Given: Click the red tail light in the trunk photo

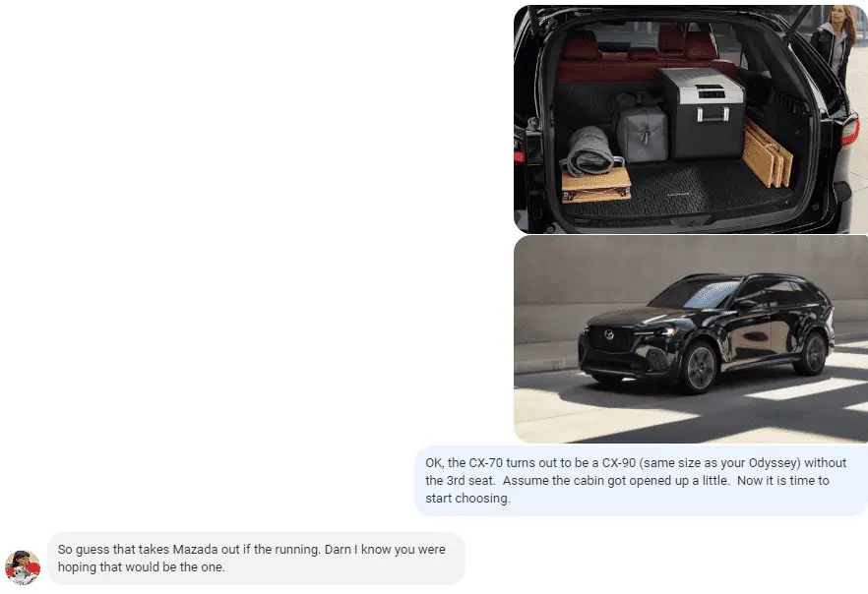Looking at the screenshot, I should pyautogui.click(x=849, y=131).
